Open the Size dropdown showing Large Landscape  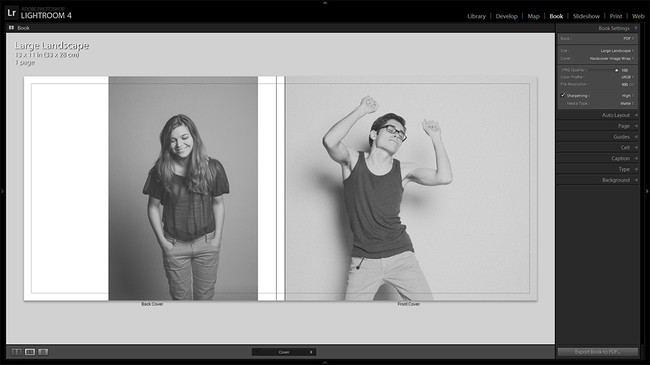click(617, 51)
